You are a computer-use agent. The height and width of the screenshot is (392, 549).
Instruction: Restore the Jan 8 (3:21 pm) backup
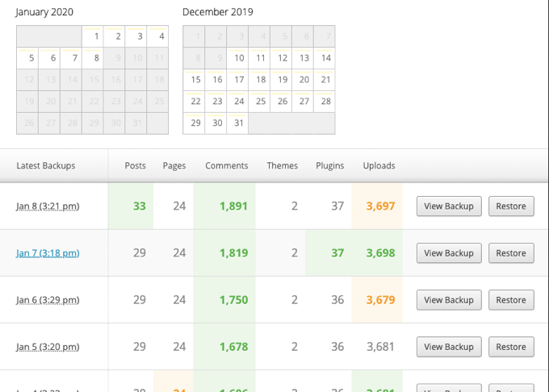point(511,206)
